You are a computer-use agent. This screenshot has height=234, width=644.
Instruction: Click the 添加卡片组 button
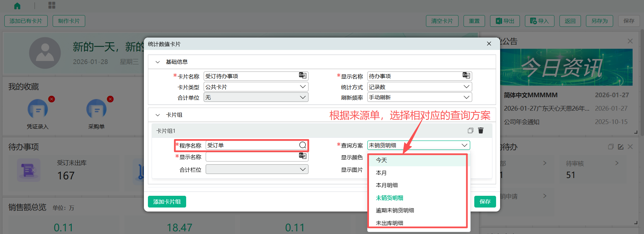click(x=167, y=201)
